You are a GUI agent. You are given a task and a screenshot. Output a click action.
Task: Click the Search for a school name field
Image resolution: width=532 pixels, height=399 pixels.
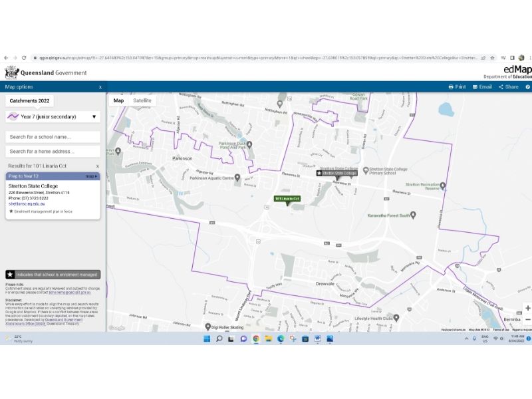tap(53, 137)
